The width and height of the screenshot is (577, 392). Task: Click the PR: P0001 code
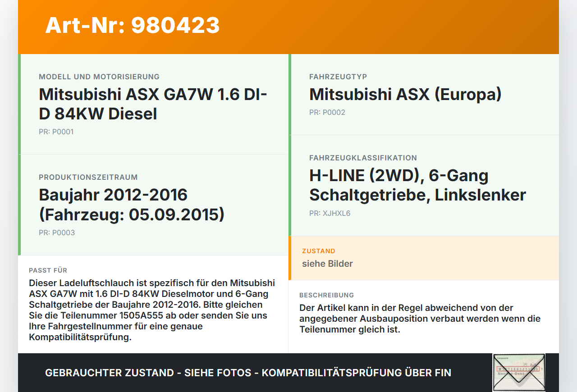point(56,132)
